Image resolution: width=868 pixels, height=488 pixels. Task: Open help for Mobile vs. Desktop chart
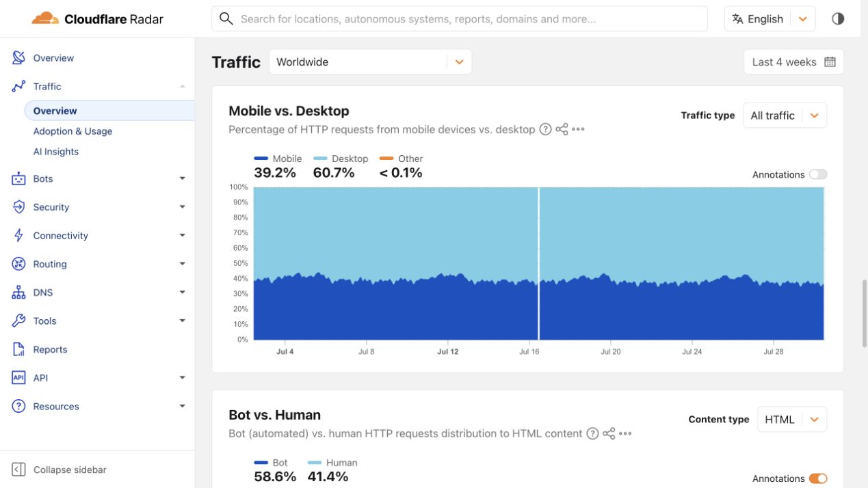(x=545, y=129)
